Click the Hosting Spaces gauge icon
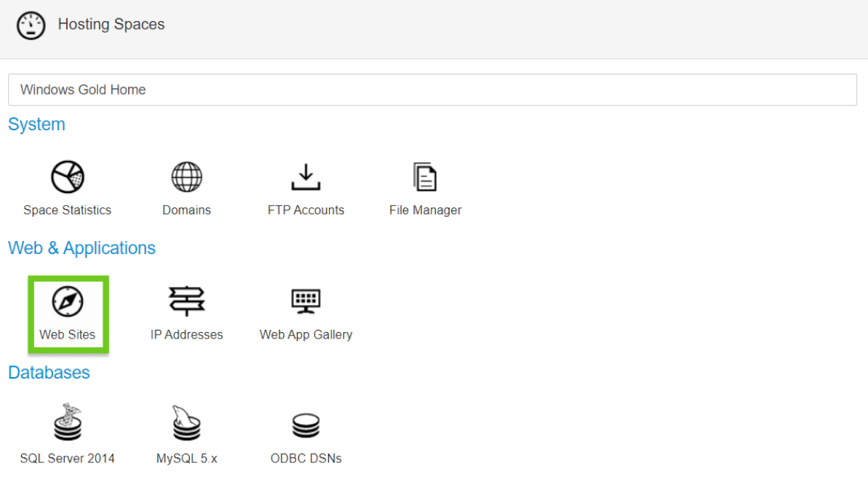Image resolution: width=868 pixels, height=490 pixels. pos(31,25)
